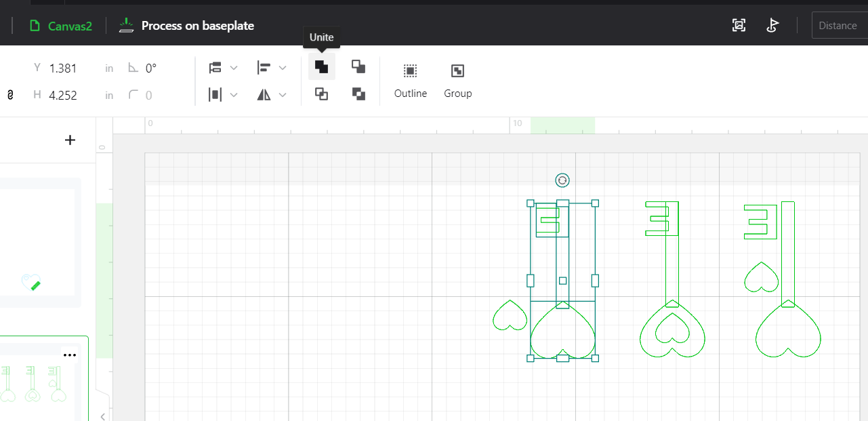
Task: Click the horizontal flip icon
Action: pyautogui.click(x=264, y=94)
